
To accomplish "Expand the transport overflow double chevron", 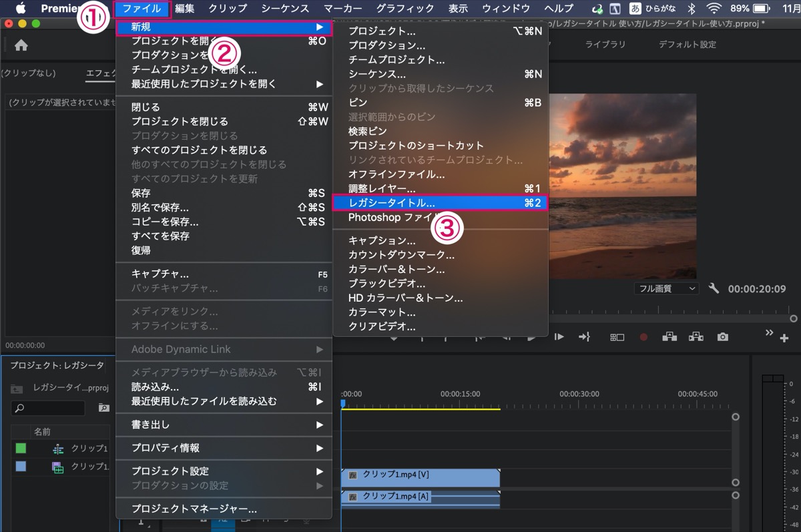I will coord(769,332).
